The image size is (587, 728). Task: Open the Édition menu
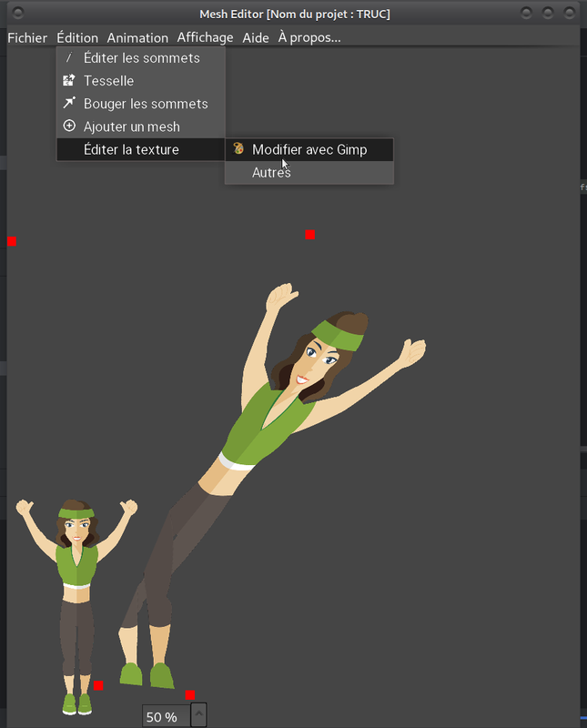coord(77,37)
